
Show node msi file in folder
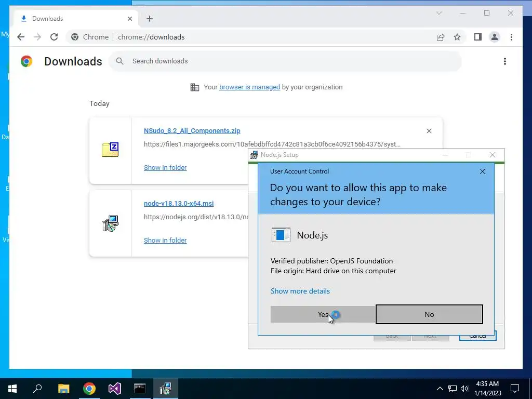click(x=165, y=240)
